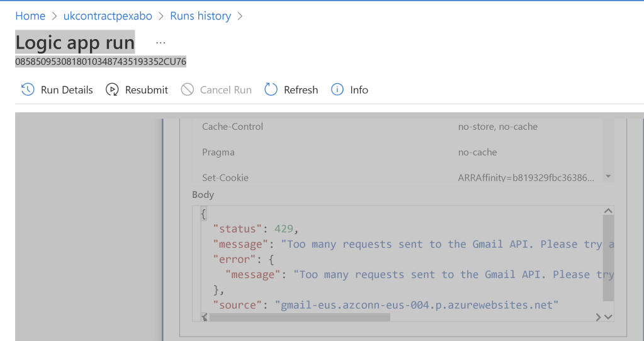Click Body panel scroll-right arrow

click(599, 317)
